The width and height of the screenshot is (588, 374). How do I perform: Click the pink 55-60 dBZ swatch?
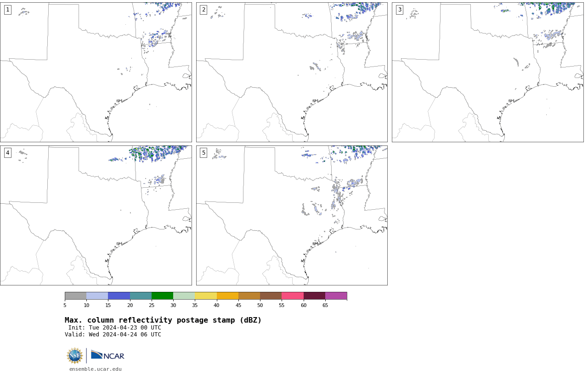point(293,296)
